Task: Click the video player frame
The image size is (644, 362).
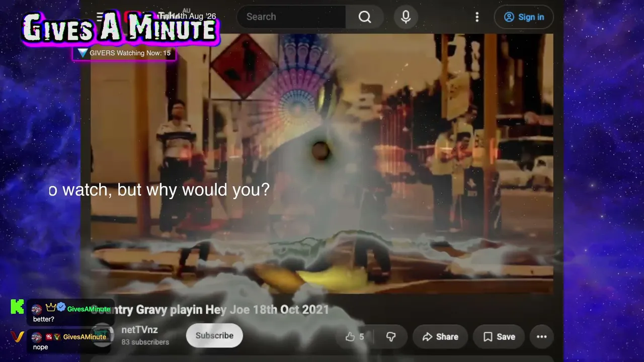Action: click(x=322, y=163)
